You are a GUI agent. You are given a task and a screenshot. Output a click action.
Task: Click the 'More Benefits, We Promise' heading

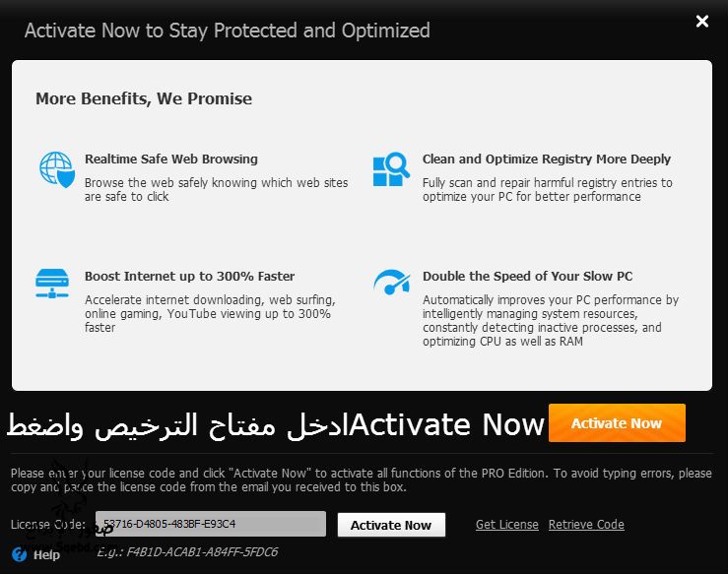click(x=144, y=98)
